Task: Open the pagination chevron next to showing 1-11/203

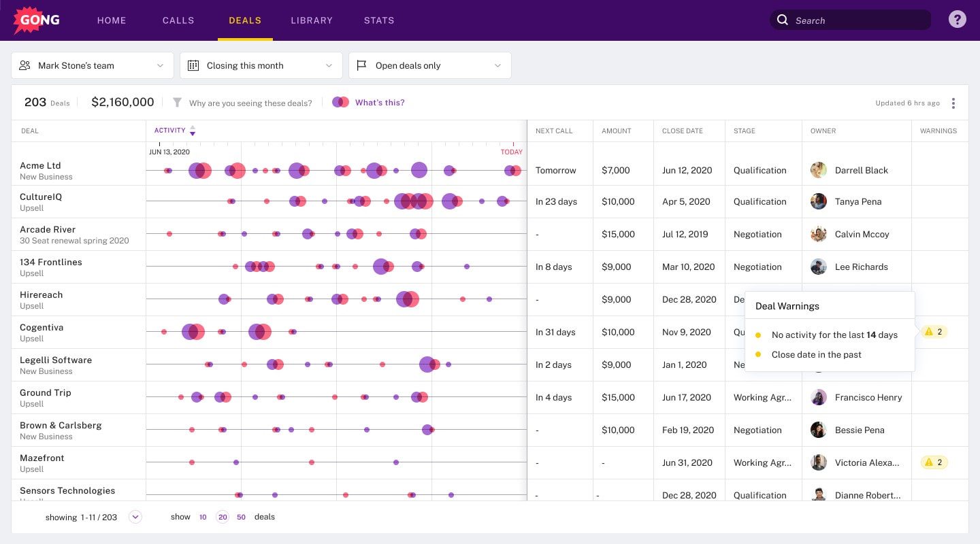Action: 135,517
